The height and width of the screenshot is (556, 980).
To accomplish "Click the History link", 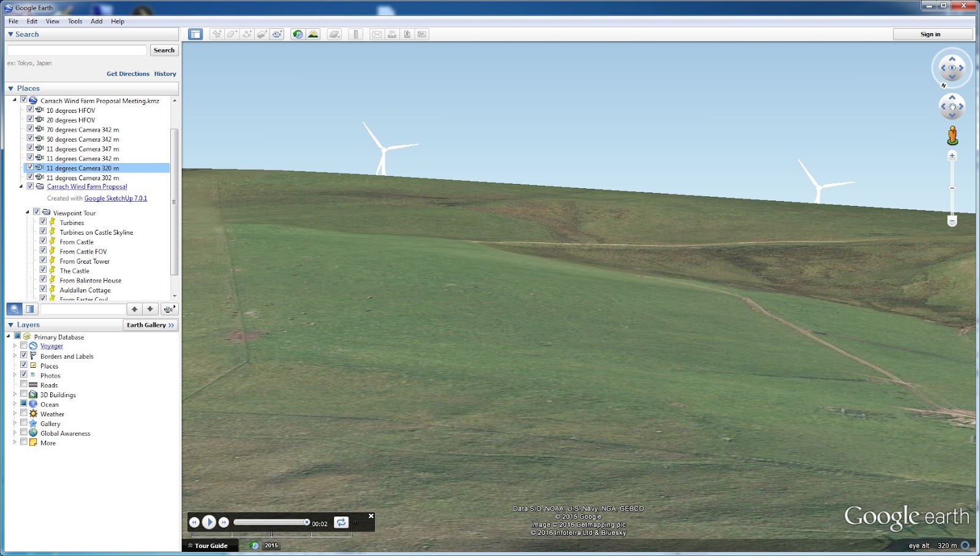I will [165, 74].
